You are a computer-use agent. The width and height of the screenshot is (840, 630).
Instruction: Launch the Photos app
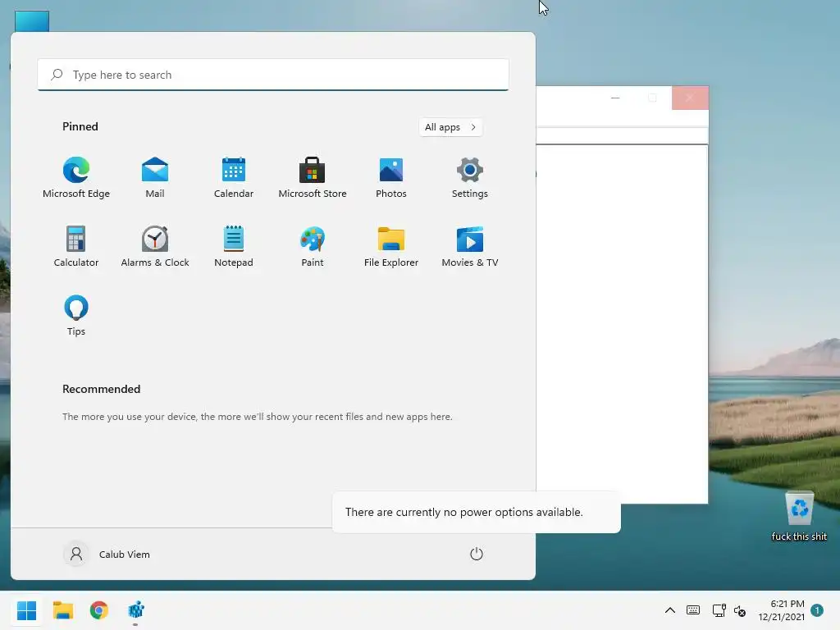coord(391,177)
